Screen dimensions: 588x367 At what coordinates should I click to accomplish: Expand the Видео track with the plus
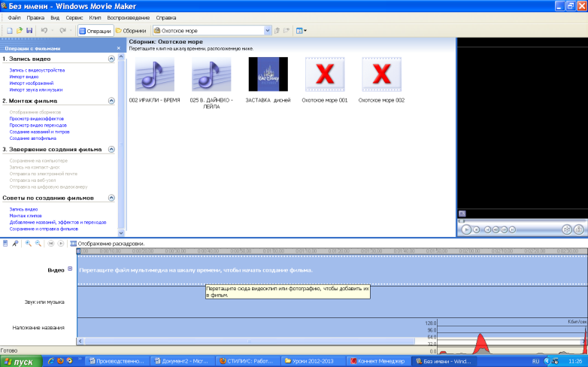pyautogui.click(x=70, y=268)
